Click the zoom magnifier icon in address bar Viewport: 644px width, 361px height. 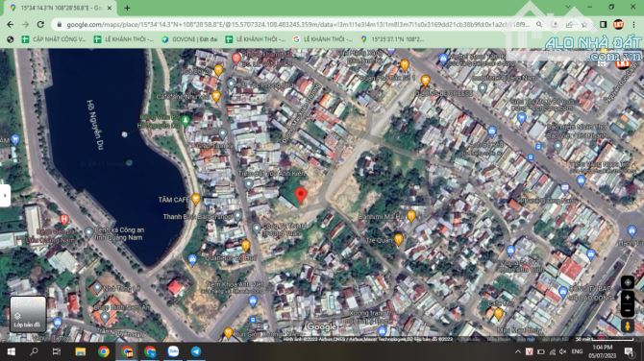pos(539,25)
